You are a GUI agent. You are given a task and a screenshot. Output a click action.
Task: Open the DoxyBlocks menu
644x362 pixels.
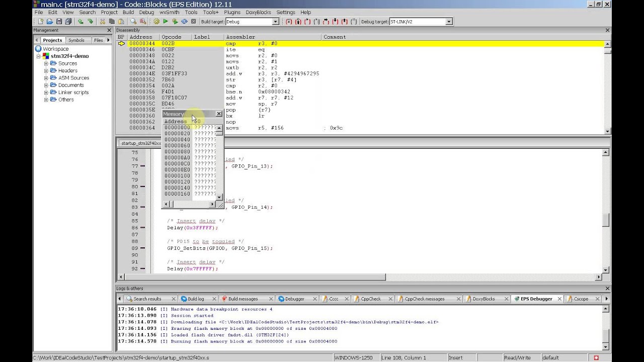point(259,12)
